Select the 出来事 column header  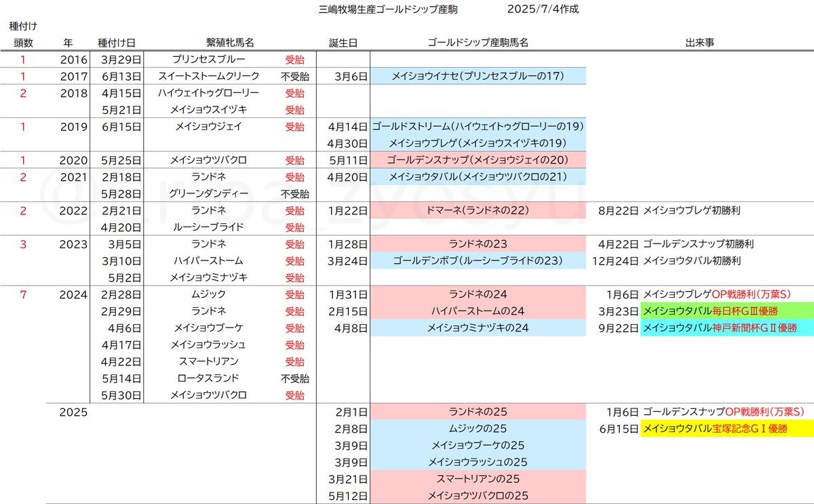(x=699, y=43)
